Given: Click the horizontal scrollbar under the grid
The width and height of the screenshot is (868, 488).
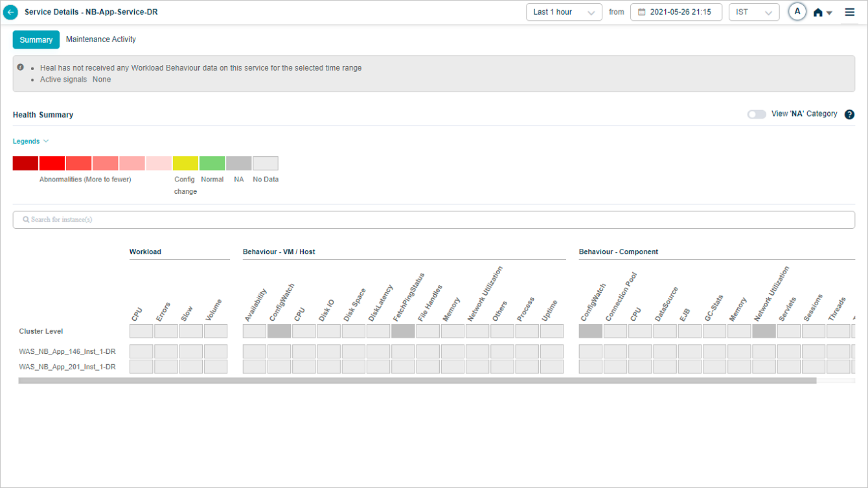Looking at the screenshot, I should 417,381.
